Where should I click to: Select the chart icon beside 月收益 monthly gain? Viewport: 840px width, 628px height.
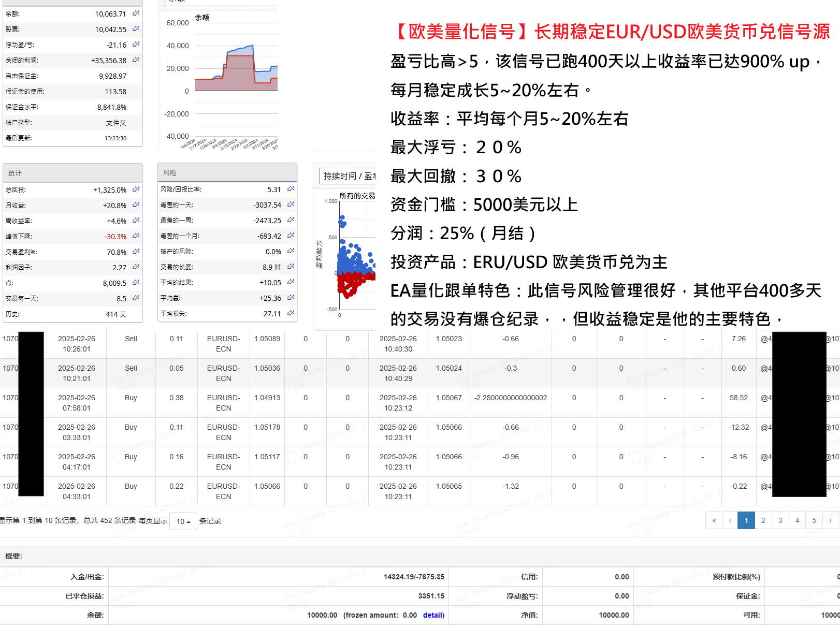click(x=136, y=205)
